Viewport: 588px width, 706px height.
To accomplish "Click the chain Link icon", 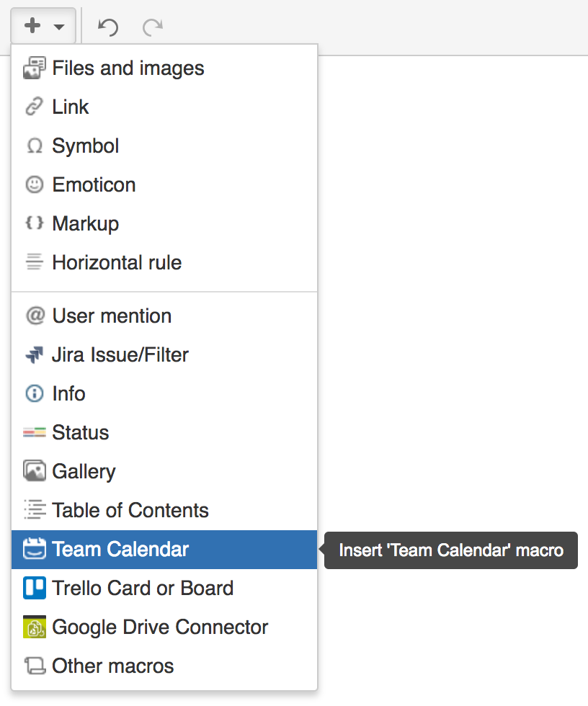I will (35, 107).
